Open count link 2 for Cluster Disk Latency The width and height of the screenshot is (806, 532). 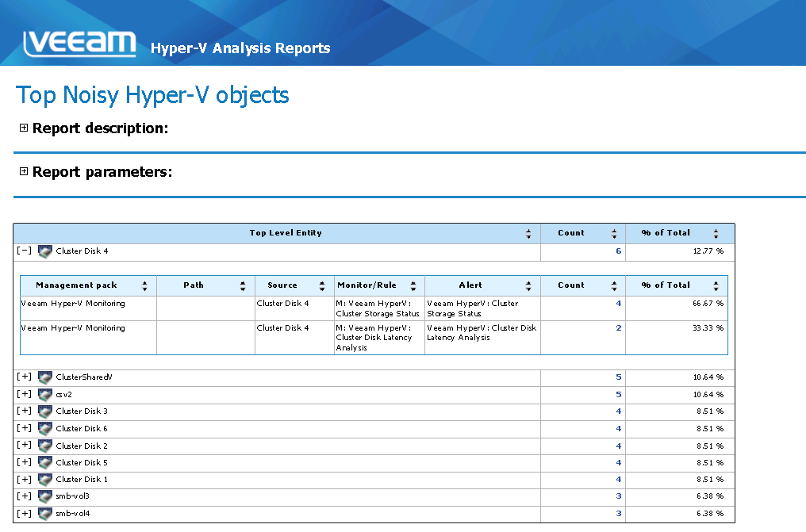coord(618,327)
